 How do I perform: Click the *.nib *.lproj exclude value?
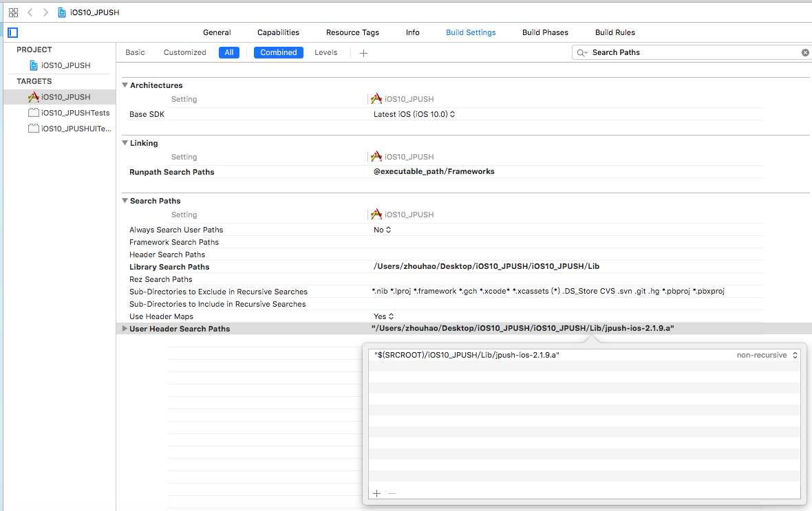coord(548,291)
